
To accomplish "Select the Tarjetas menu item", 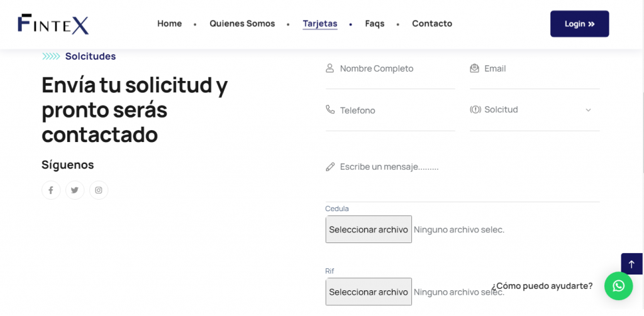I will pos(319,24).
